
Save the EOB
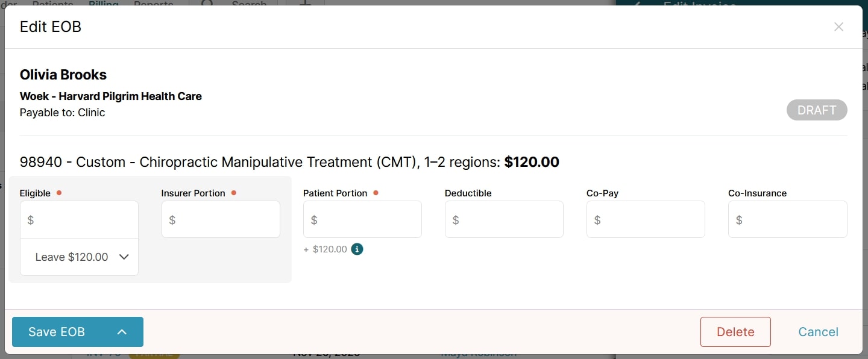coord(56,332)
